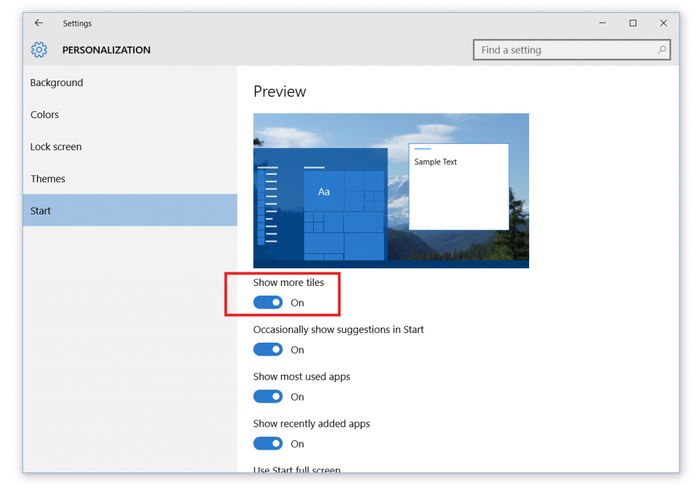Click the desktop preview image

[391, 191]
